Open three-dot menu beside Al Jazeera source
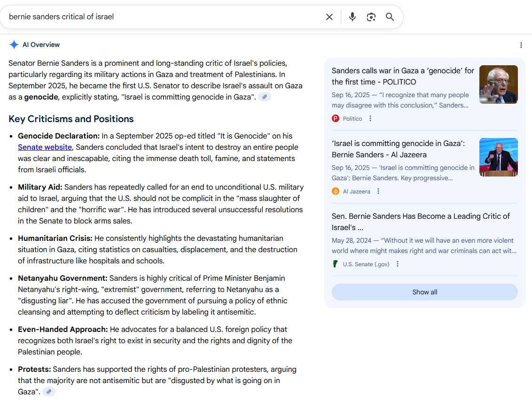The height and width of the screenshot is (400, 532). 378,191
